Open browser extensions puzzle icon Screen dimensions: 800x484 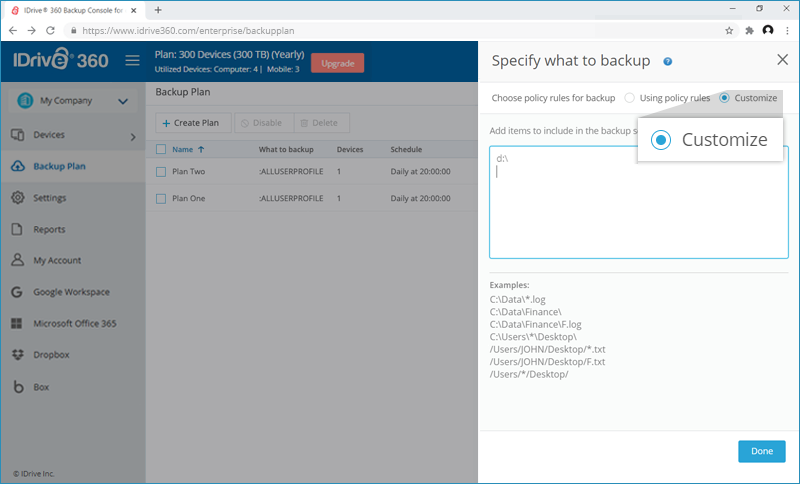tap(749, 31)
